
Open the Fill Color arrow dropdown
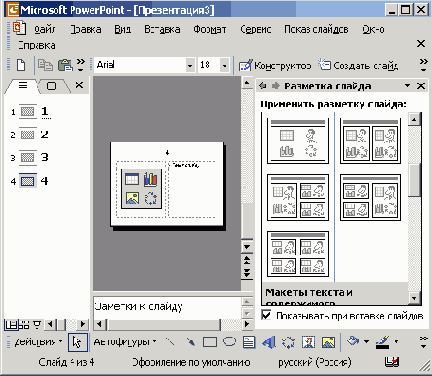[x=366, y=341]
